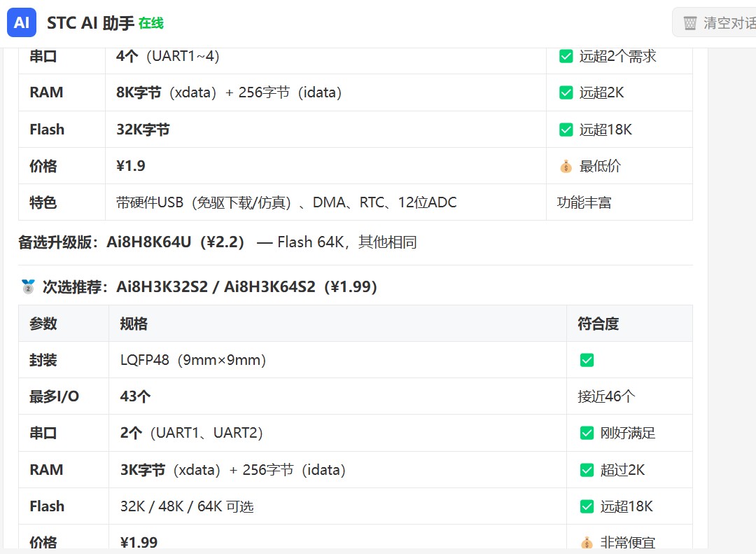This screenshot has width=756, height=554.
Task: Click the 在线 online status label
Action: [151, 23]
